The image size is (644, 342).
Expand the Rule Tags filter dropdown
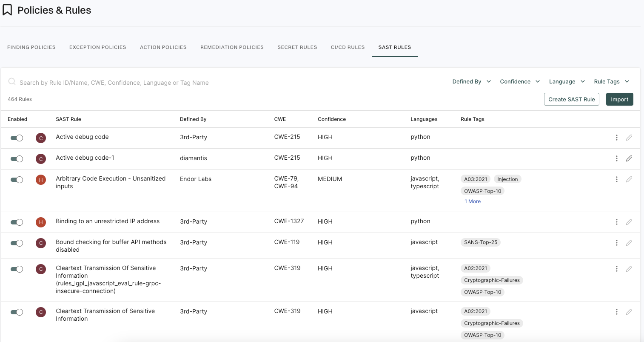(611, 81)
